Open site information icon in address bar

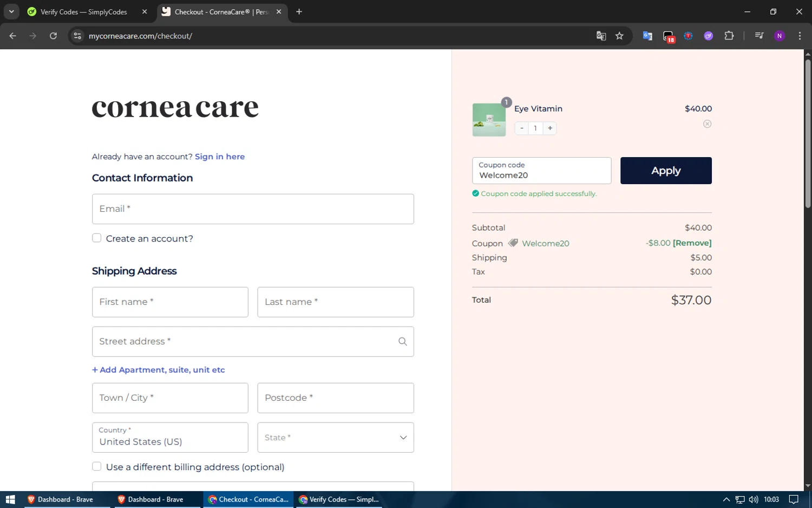tap(77, 36)
